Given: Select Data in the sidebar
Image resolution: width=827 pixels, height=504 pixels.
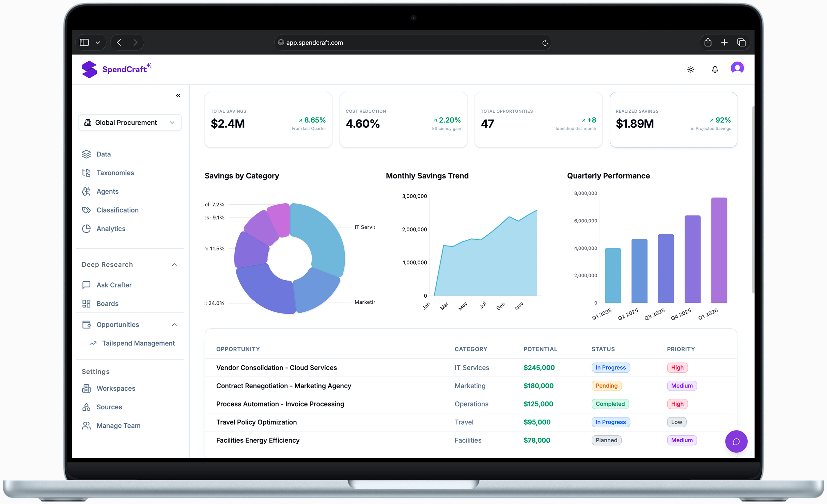Looking at the screenshot, I should click(103, 154).
